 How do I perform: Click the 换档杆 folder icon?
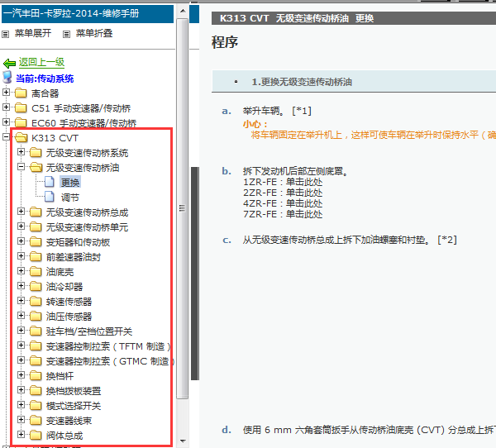[x=36, y=375]
